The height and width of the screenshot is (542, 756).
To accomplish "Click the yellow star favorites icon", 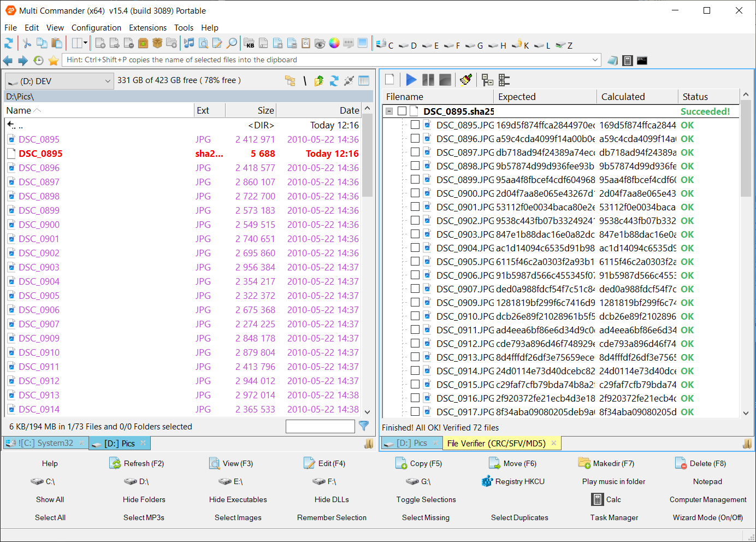I will click(x=54, y=60).
